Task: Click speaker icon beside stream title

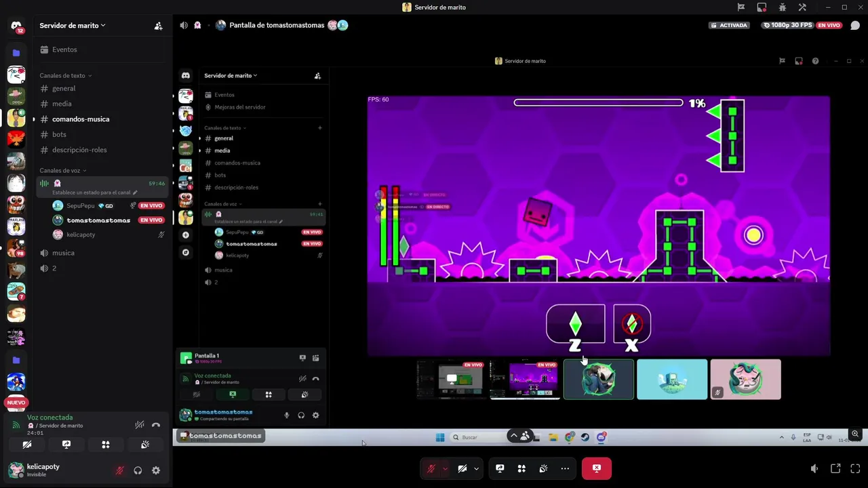Action: click(184, 25)
